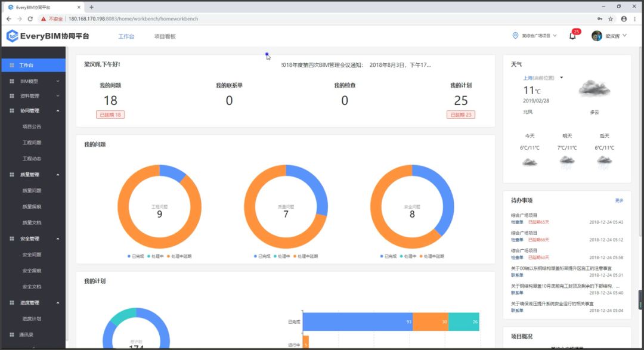This screenshot has width=644, height=350.
Task: Open a new browser tab with plus
Action: pyautogui.click(x=91, y=7)
